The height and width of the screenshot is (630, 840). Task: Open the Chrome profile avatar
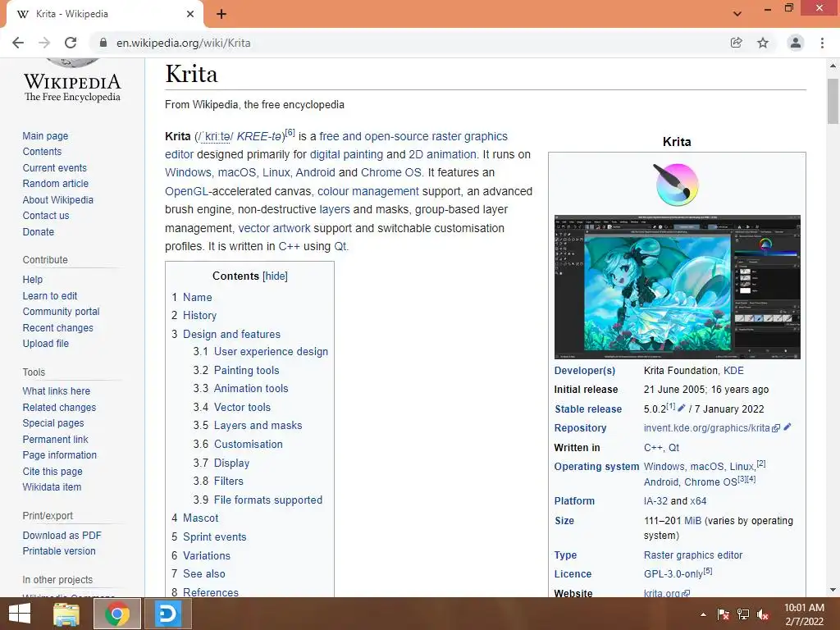(x=796, y=43)
